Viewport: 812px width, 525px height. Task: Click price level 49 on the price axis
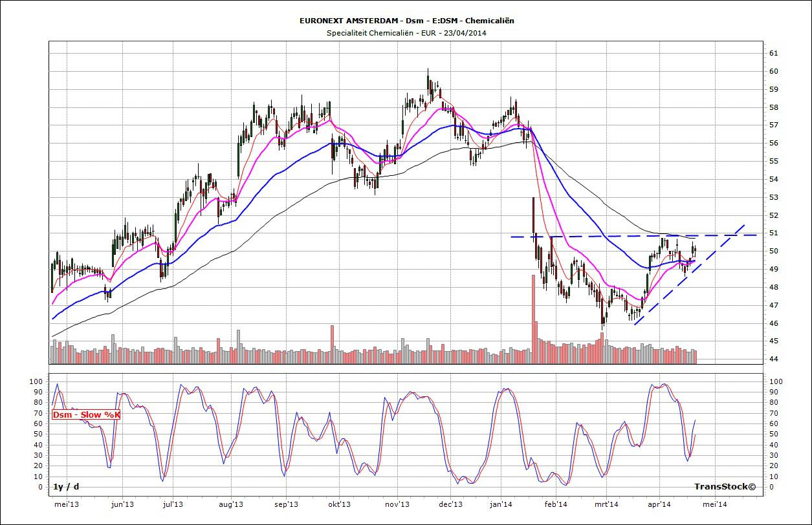click(x=774, y=269)
